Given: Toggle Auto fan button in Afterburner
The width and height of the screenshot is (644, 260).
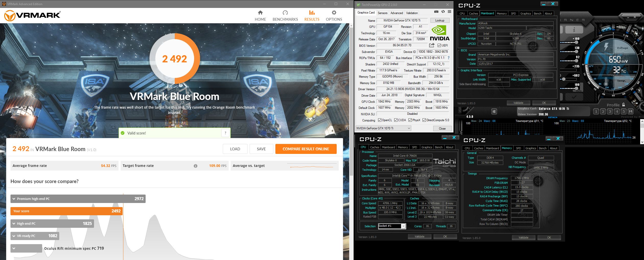Looking at the screenshot, I should [x=578, y=91].
